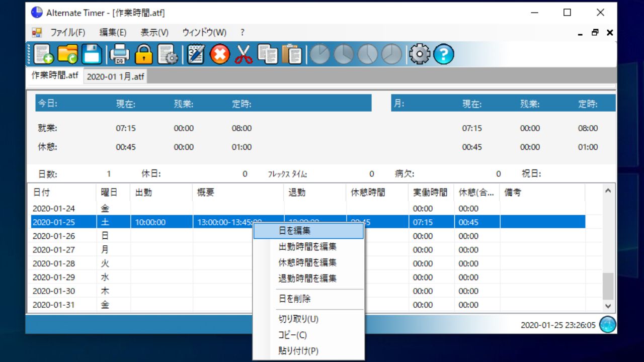644x362 pixels.
Task: Select the 2020-01-29 row
Action: click(308, 277)
